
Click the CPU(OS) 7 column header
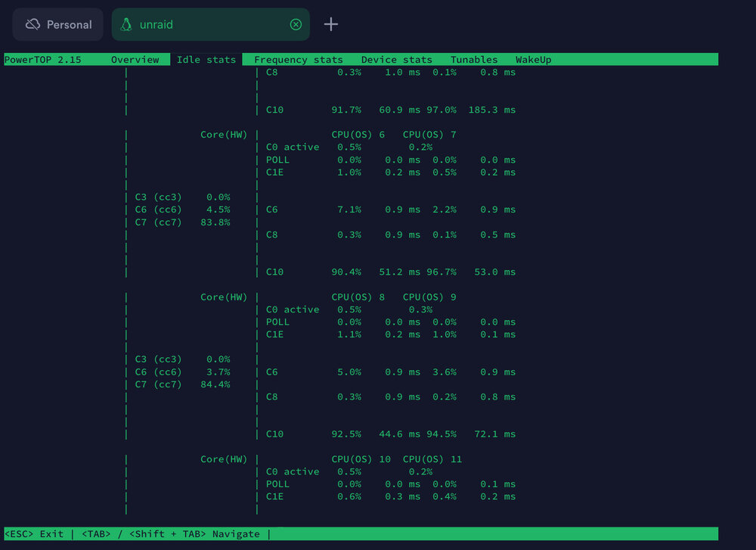[429, 135]
